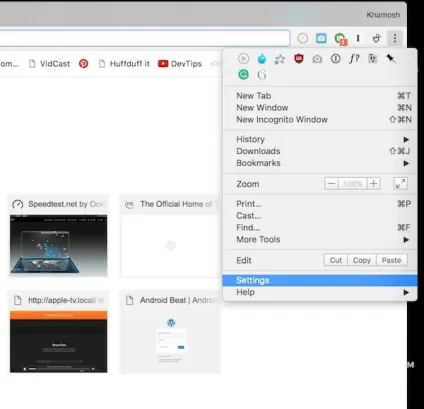424x409 pixels.
Task: Expand the History submenu
Action: [x=320, y=139]
